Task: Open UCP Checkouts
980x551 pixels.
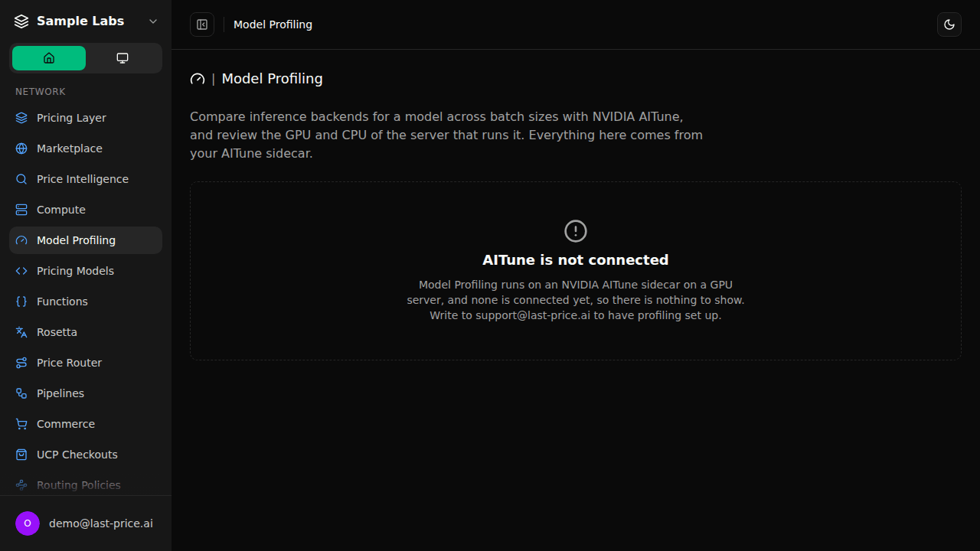Action: click(x=86, y=455)
